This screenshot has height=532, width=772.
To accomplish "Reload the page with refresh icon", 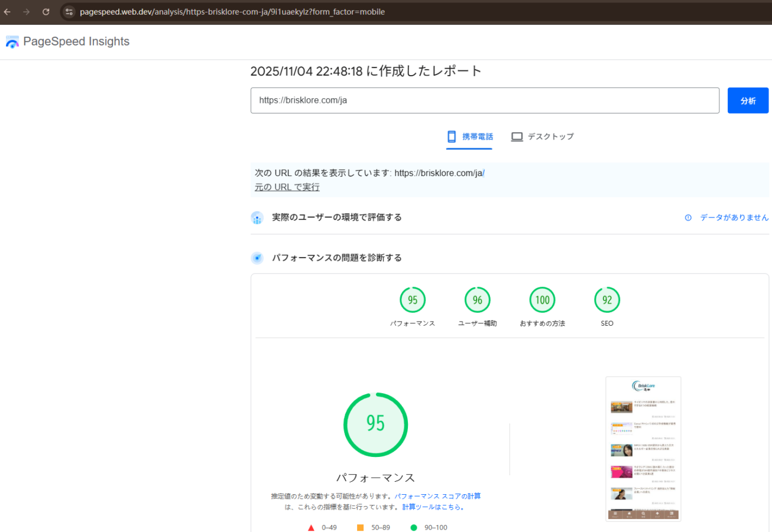I will coord(46,12).
